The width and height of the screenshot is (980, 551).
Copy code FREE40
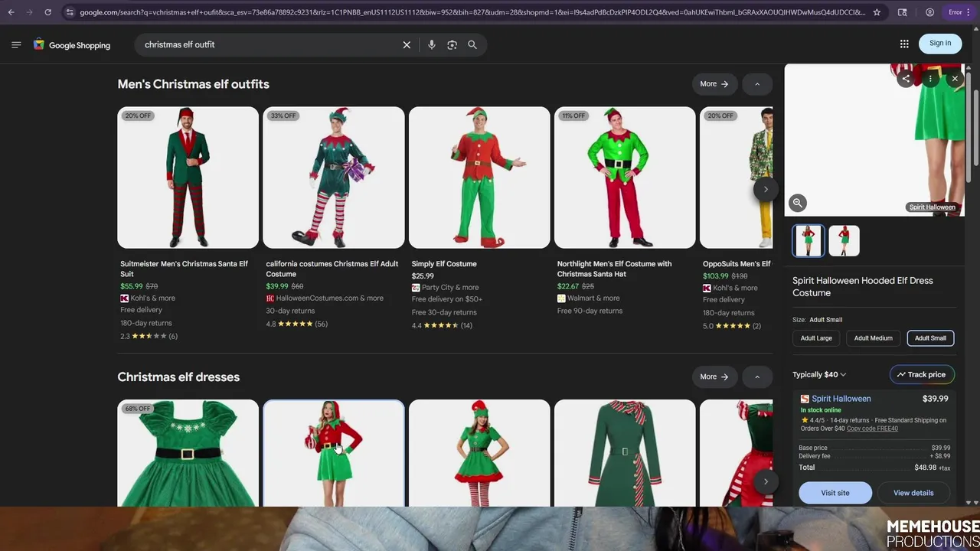872,429
